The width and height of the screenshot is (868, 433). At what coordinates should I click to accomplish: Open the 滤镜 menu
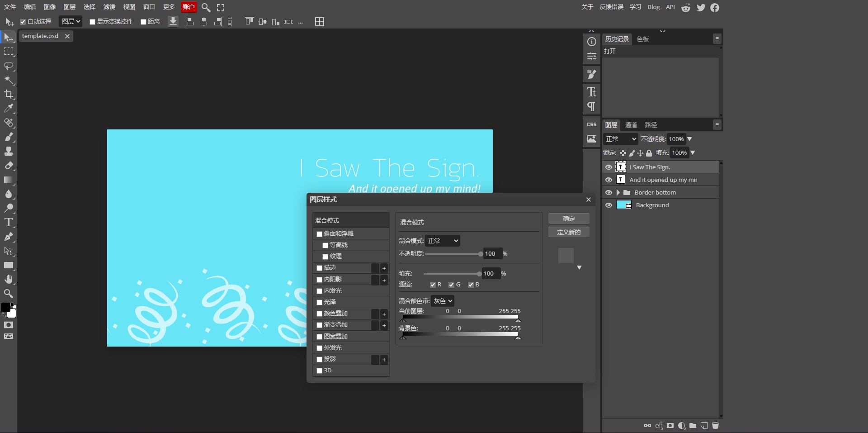[x=109, y=7]
